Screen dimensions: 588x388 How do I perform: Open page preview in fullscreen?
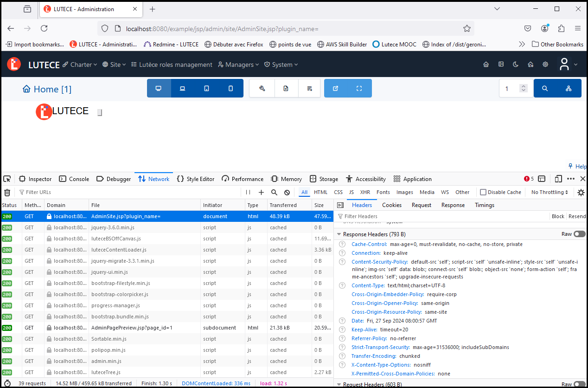point(359,89)
